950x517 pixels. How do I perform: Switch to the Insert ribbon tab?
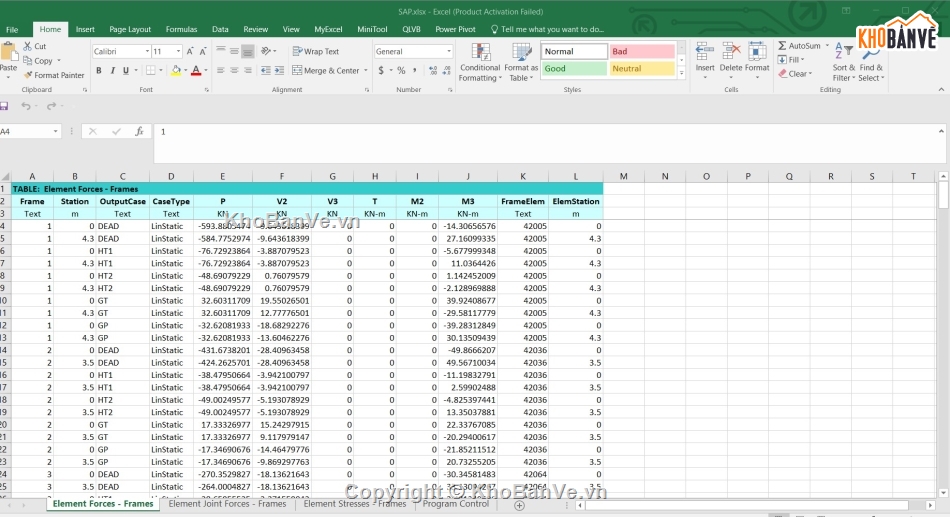coord(85,29)
